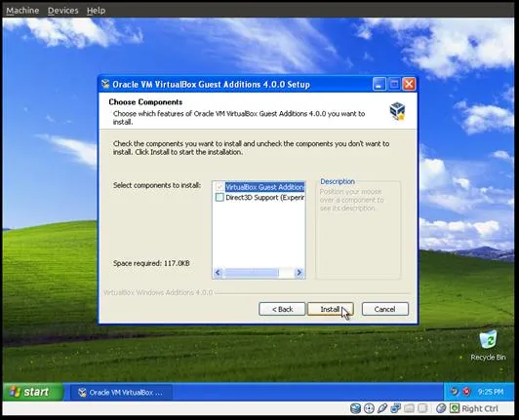Go back with the Back button
This screenshot has height=420, width=519.
tap(282, 309)
